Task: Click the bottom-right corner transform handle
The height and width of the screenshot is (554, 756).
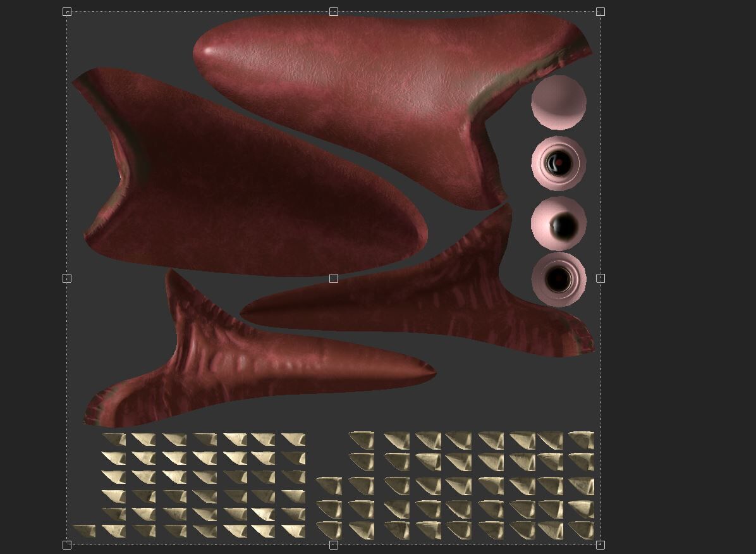Action: [x=601, y=545]
